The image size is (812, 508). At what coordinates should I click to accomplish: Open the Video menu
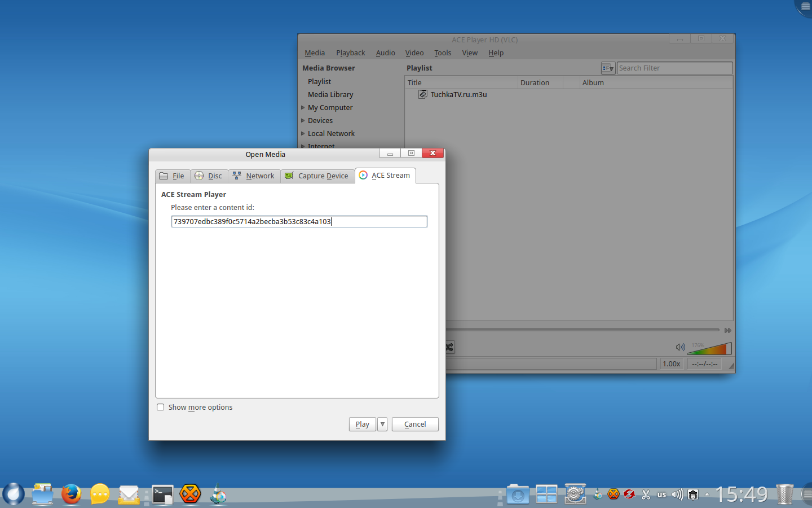point(414,53)
